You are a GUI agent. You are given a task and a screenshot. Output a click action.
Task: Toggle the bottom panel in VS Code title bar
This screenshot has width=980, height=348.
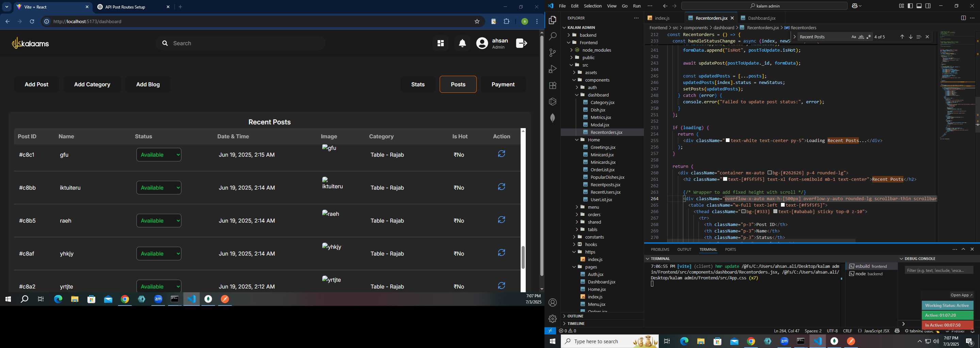(919, 6)
